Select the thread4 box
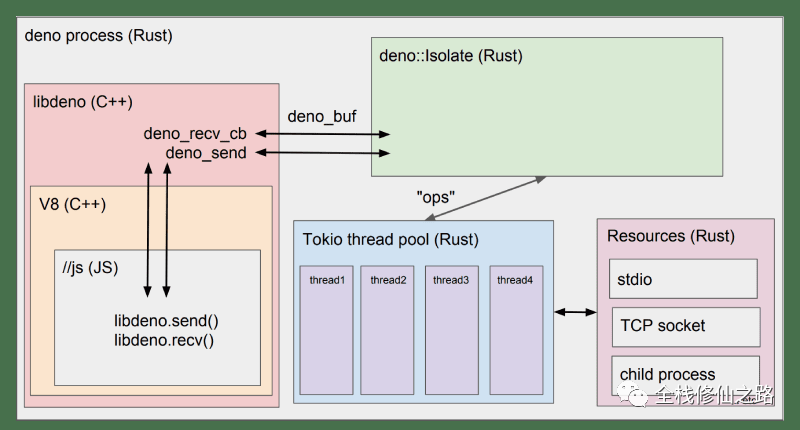 (516, 330)
